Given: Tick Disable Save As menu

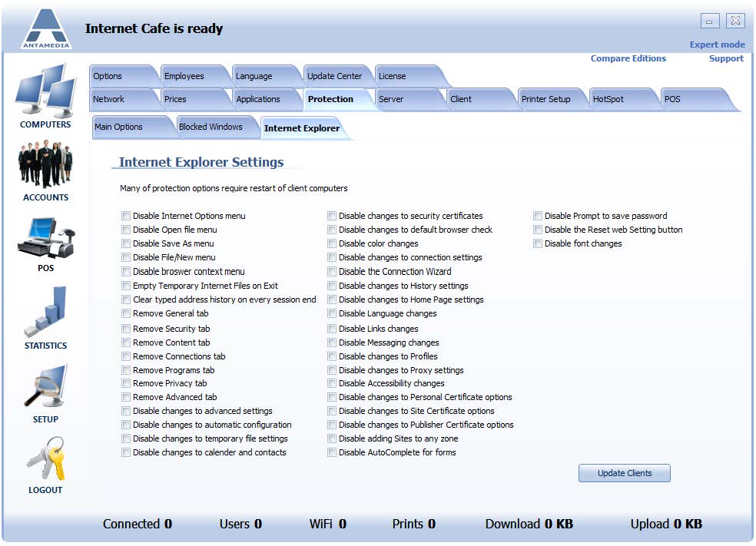Looking at the screenshot, I should coord(126,244).
